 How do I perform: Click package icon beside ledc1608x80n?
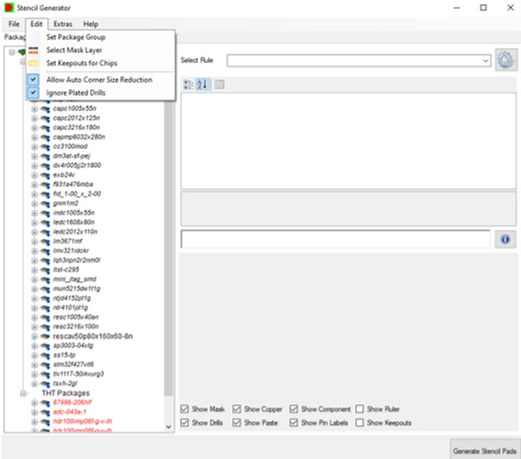pos(45,222)
